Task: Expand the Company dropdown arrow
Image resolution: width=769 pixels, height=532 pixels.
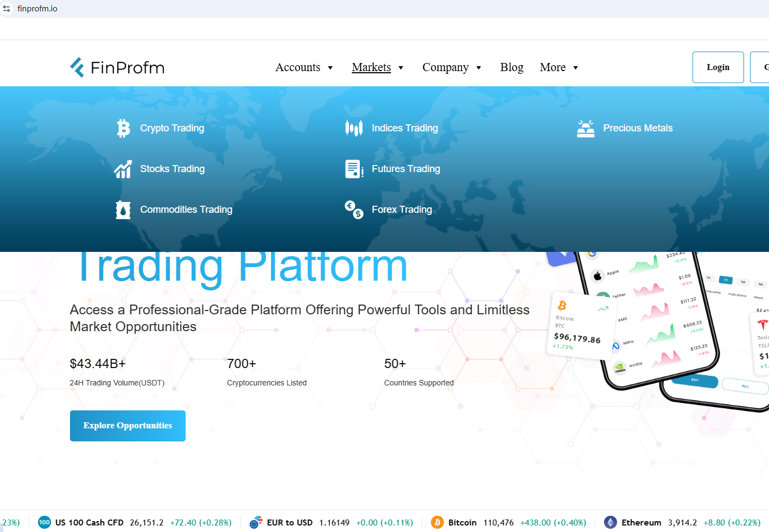Action: coord(479,68)
